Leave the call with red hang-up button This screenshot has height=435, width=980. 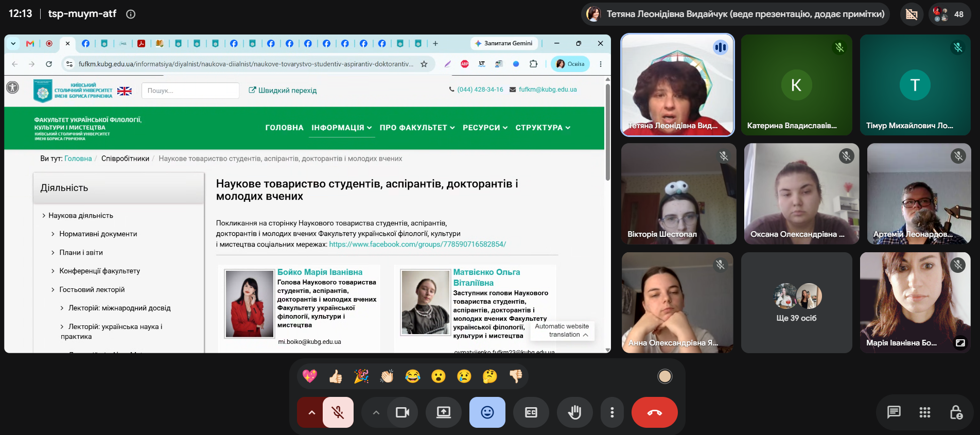[x=655, y=412]
